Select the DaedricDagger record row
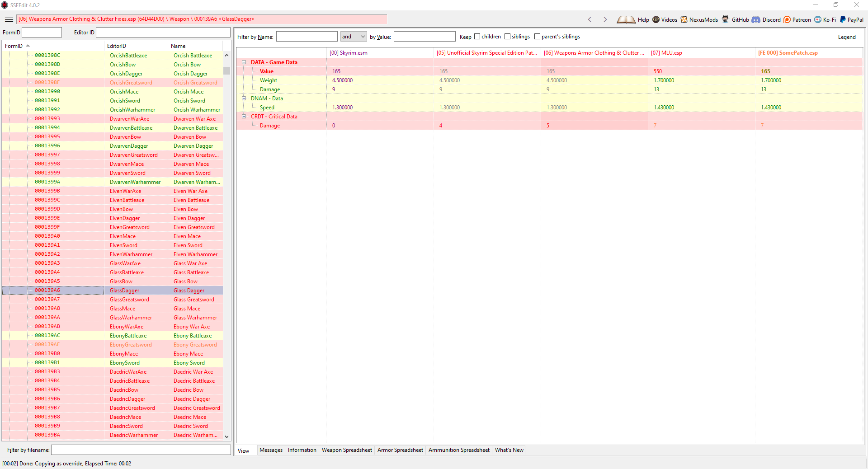Image resolution: width=868 pixels, height=469 pixels. click(113, 399)
